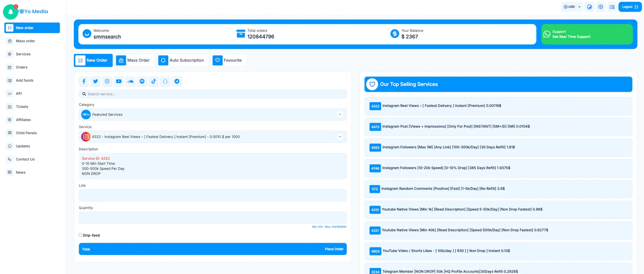This screenshot has width=644, height=274.
Task: Open the Auto Subscription tab
Action: [182, 61]
